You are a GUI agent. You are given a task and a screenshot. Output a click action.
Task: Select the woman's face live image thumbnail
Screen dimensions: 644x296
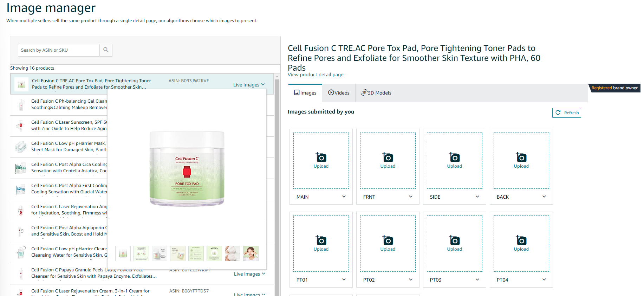[x=251, y=253]
